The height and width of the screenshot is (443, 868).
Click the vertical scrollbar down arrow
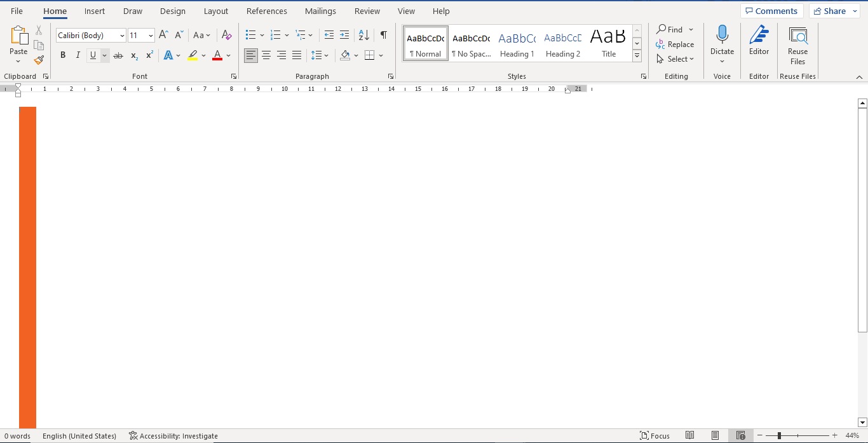(x=862, y=422)
